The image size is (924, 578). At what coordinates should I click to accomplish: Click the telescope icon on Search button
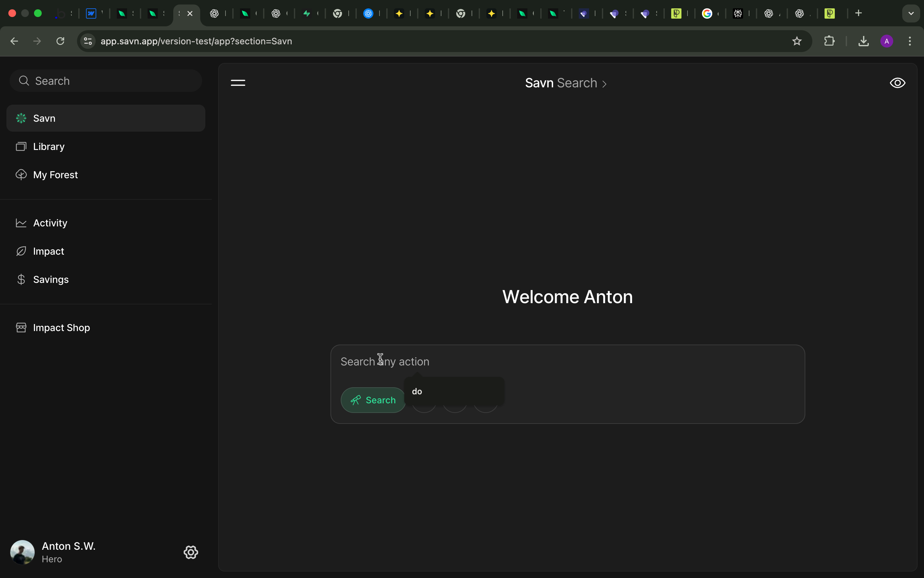coord(356,400)
